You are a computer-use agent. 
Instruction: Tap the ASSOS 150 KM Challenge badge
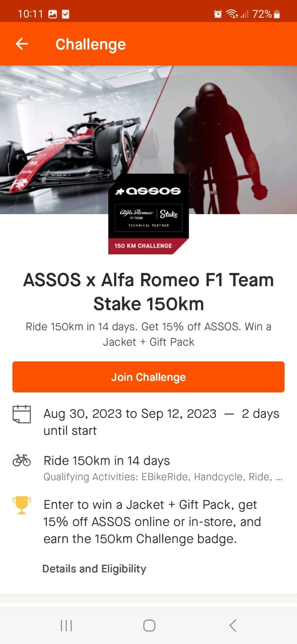(148, 214)
